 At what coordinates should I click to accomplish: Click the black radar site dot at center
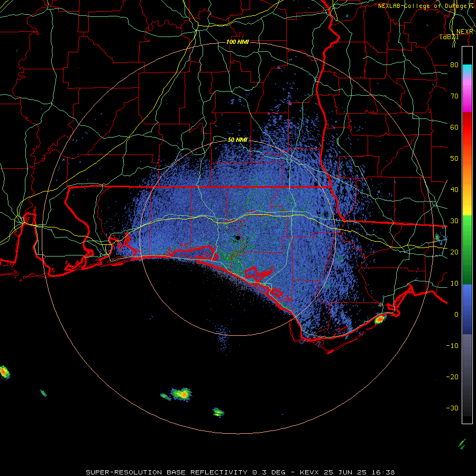coord(237,237)
